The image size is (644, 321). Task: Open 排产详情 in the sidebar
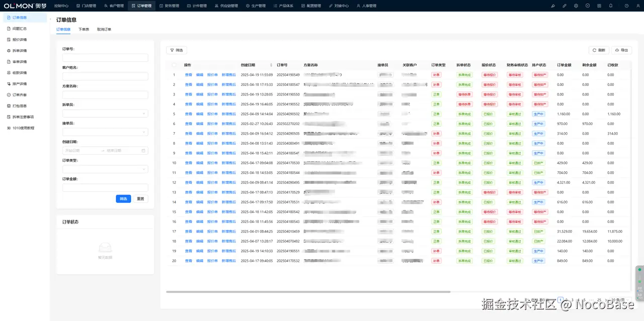(x=25, y=84)
